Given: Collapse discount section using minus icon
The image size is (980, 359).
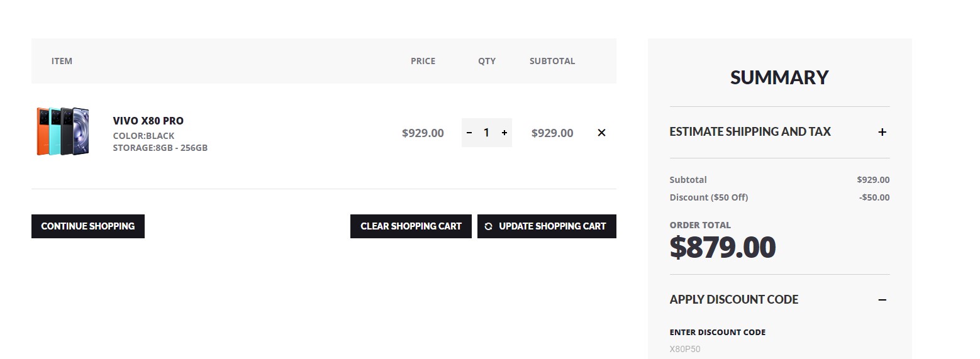Looking at the screenshot, I should [882, 300].
